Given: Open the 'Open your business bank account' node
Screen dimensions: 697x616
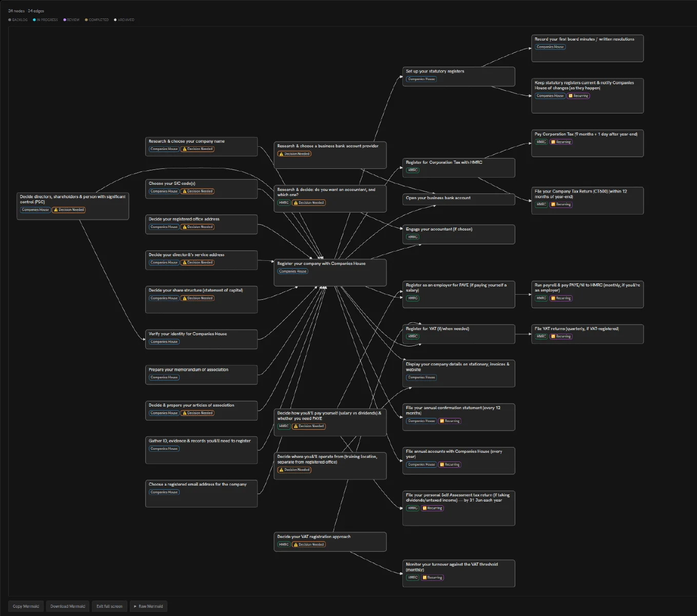Looking at the screenshot, I should [x=459, y=199].
